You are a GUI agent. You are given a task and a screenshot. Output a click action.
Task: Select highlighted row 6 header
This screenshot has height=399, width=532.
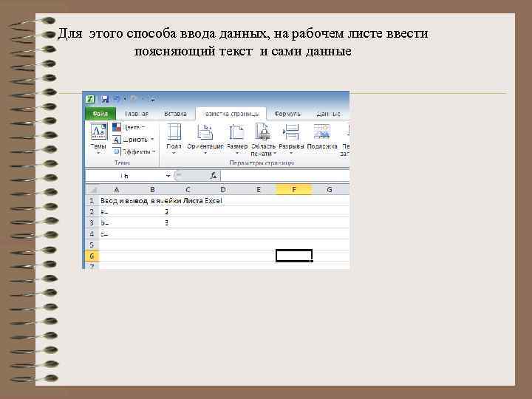pos(92,256)
